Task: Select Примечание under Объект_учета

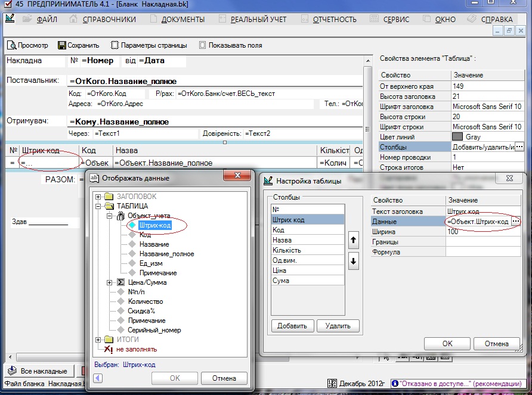Action: coord(158,273)
